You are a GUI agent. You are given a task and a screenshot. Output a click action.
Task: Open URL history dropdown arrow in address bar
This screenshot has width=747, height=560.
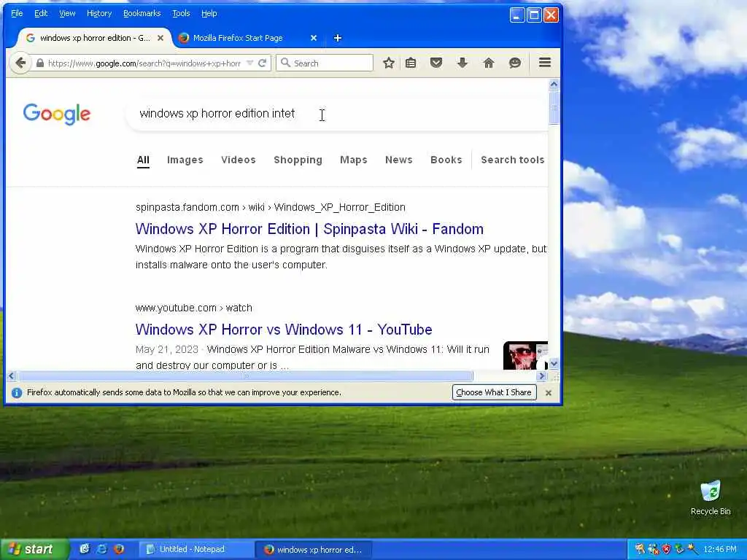click(249, 63)
